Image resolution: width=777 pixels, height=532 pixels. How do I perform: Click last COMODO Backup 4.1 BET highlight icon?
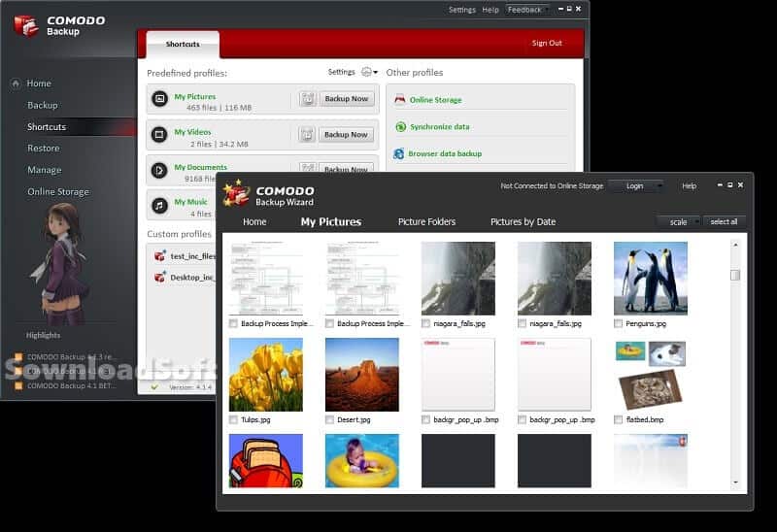pyautogui.click(x=18, y=385)
